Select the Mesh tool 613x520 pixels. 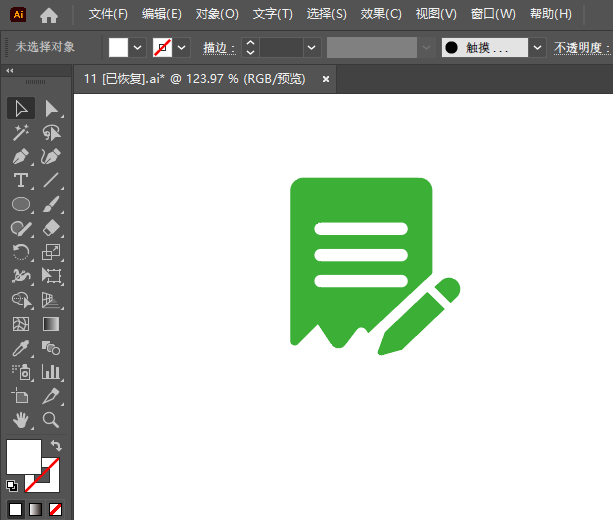pos(21,324)
